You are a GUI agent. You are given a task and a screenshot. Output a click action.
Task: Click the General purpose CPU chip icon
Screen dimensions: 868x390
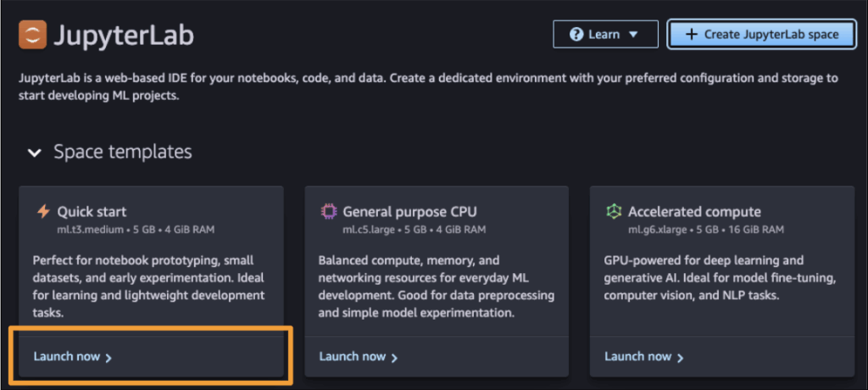coord(328,212)
